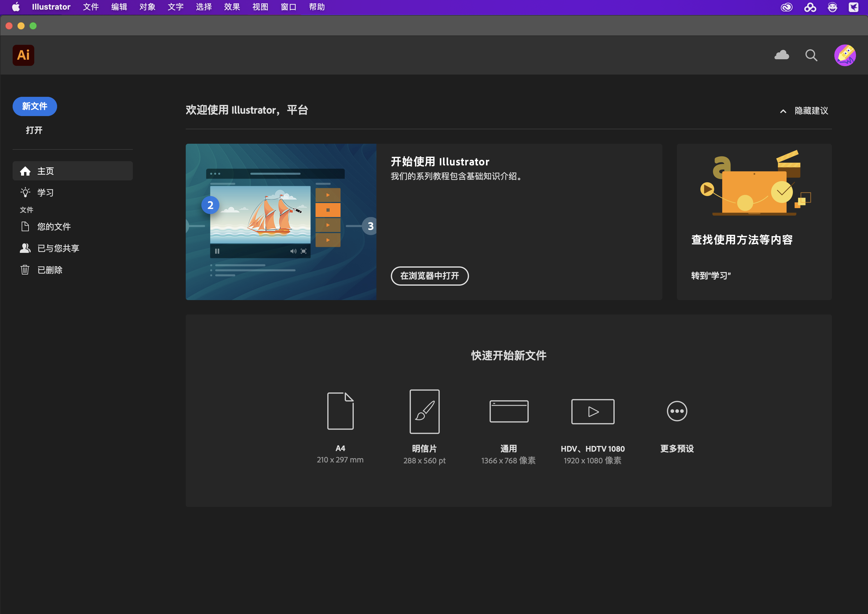Select the A4 document preset icon

point(340,411)
